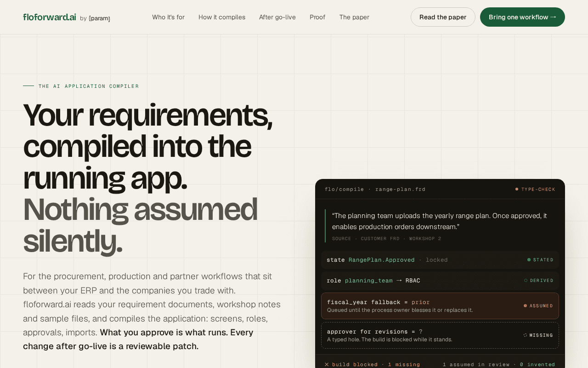The image size is (588, 368).
Task: Open How it compiles in the nav
Action: 222,17
